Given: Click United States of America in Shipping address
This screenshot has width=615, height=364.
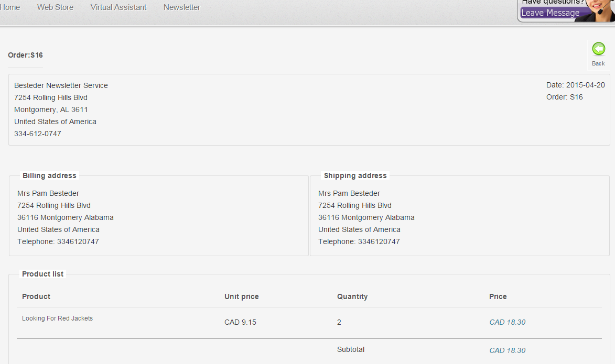Looking at the screenshot, I should pos(359,229).
